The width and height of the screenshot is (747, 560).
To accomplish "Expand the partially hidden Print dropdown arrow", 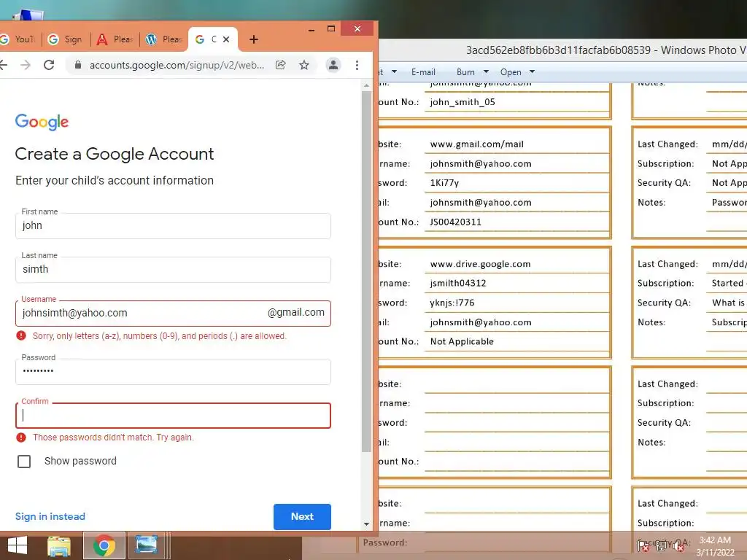I will [394, 72].
